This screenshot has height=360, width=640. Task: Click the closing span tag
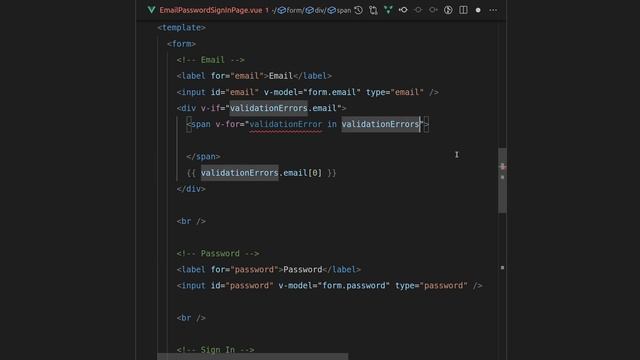coord(203,156)
